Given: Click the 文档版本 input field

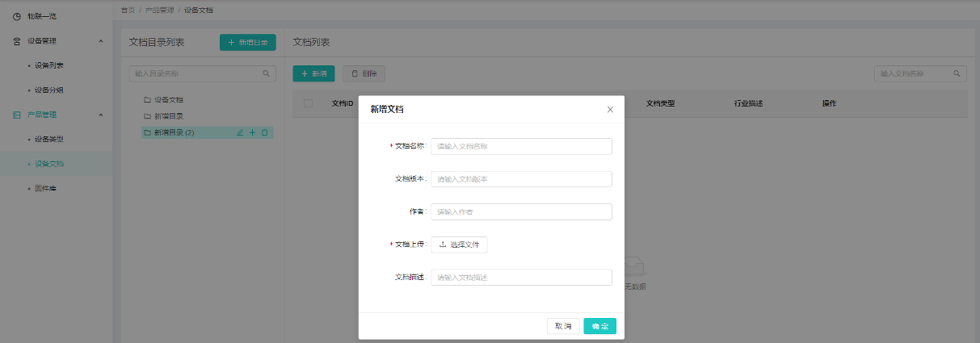Looking at the screenshot, I should 521,179.
